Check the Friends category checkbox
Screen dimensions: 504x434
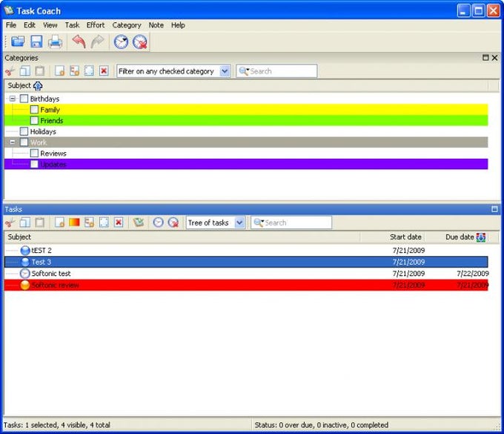click(x=34, y=121)
